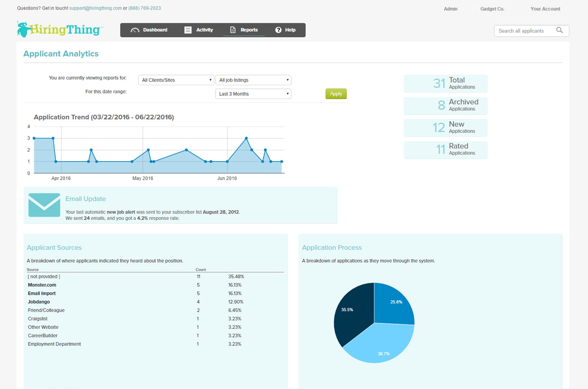
Task: Click the HiringThing logo
Action: tap(60, 29)
